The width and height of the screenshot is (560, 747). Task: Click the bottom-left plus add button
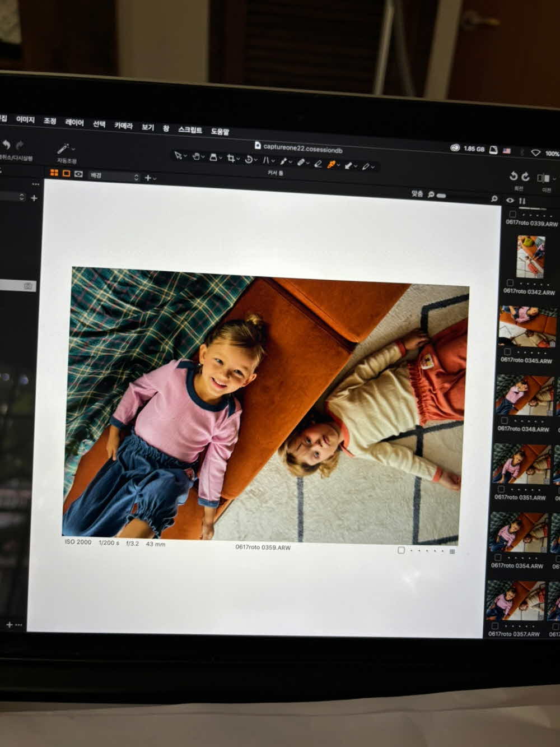click(9, 624)
